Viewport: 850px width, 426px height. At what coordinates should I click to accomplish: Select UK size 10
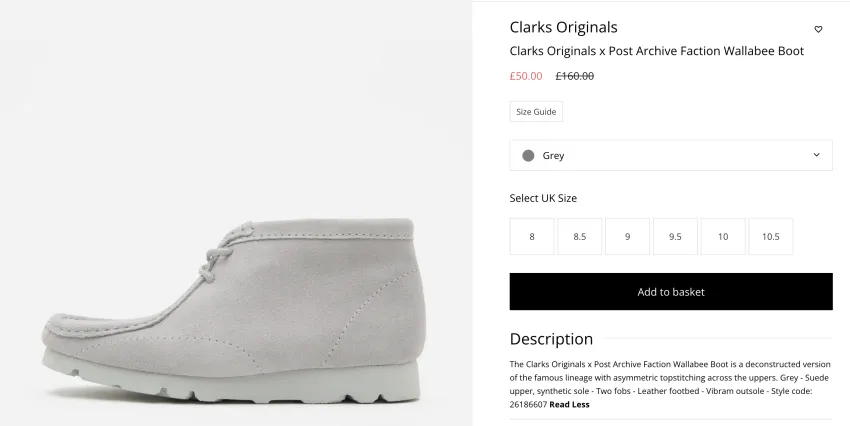(723, 236)
